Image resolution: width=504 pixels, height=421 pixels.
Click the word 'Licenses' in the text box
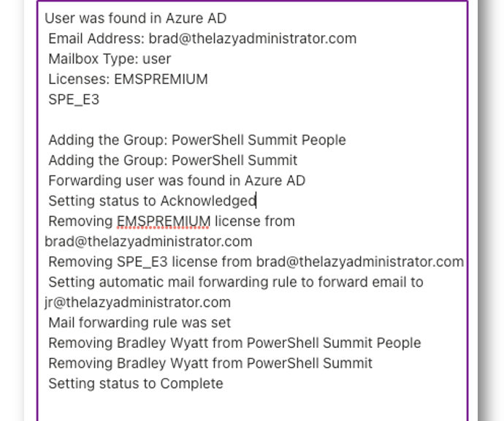(80, 79)
